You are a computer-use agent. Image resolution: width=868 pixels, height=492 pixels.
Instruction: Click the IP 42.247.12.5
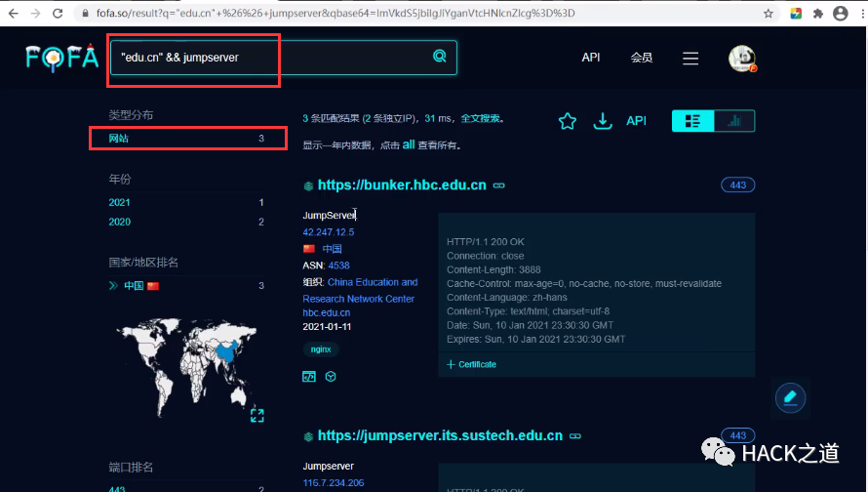[x=329, y=232]
